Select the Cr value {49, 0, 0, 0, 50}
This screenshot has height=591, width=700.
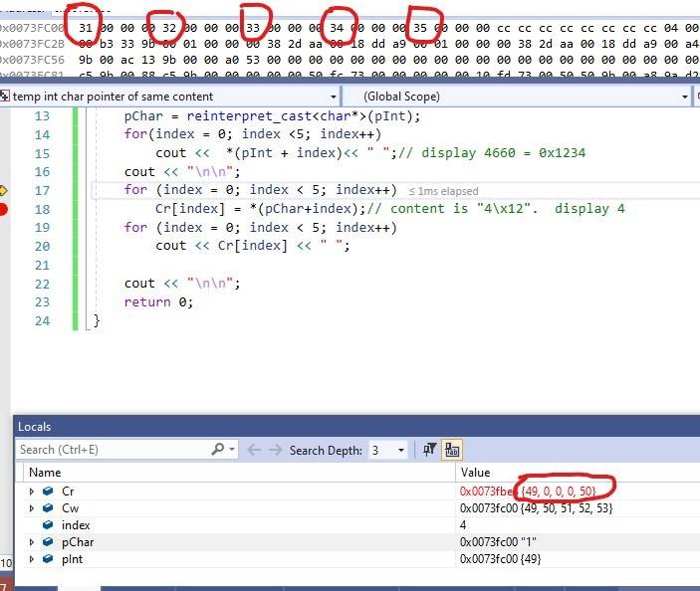[559, 492]
